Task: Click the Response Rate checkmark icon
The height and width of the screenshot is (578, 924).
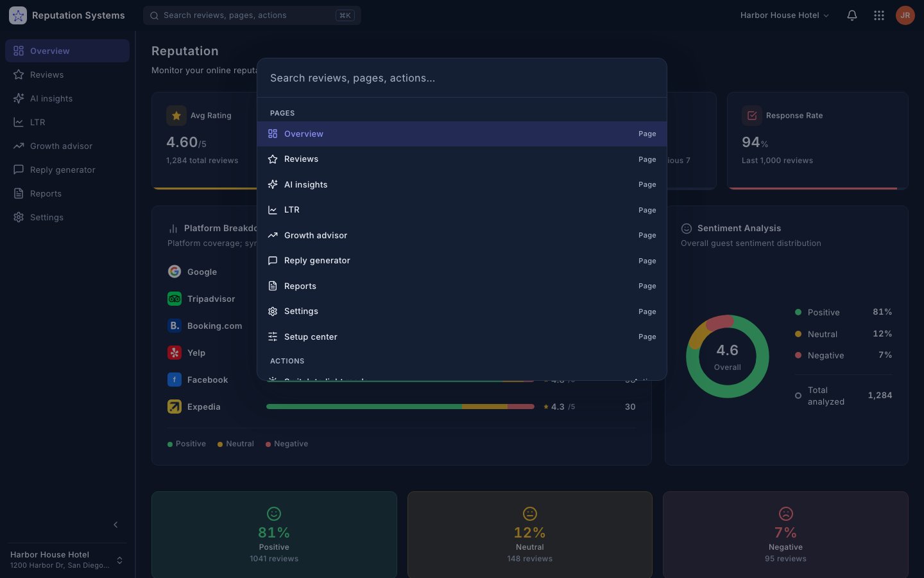Action: coord(752,116)
